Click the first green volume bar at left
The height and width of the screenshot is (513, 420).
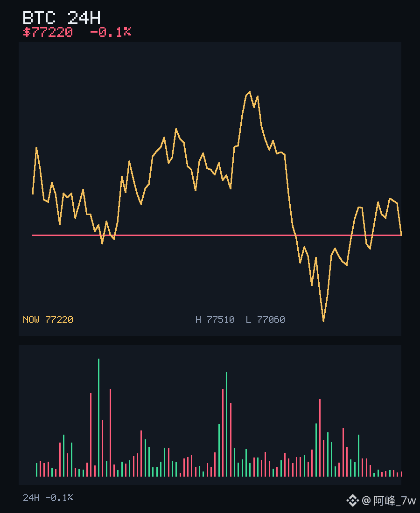37,470
